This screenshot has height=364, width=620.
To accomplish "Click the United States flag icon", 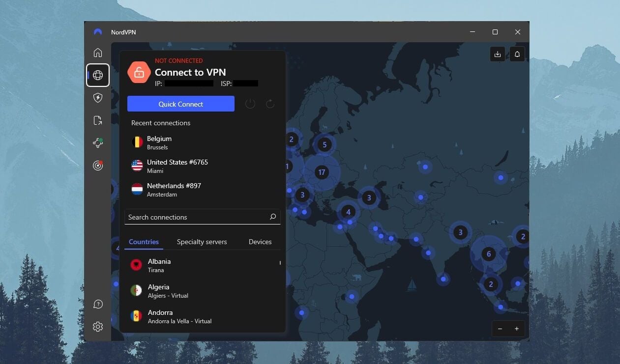I will tap(137, 166).
